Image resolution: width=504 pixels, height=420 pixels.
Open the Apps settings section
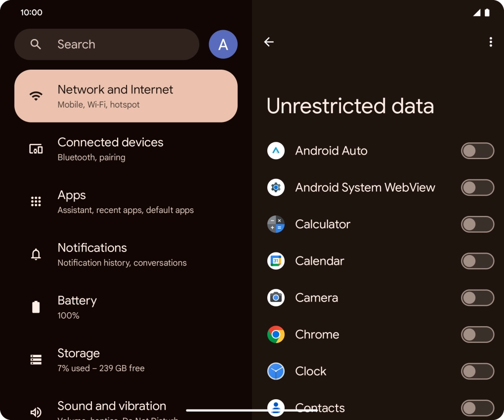coord(126,201)
